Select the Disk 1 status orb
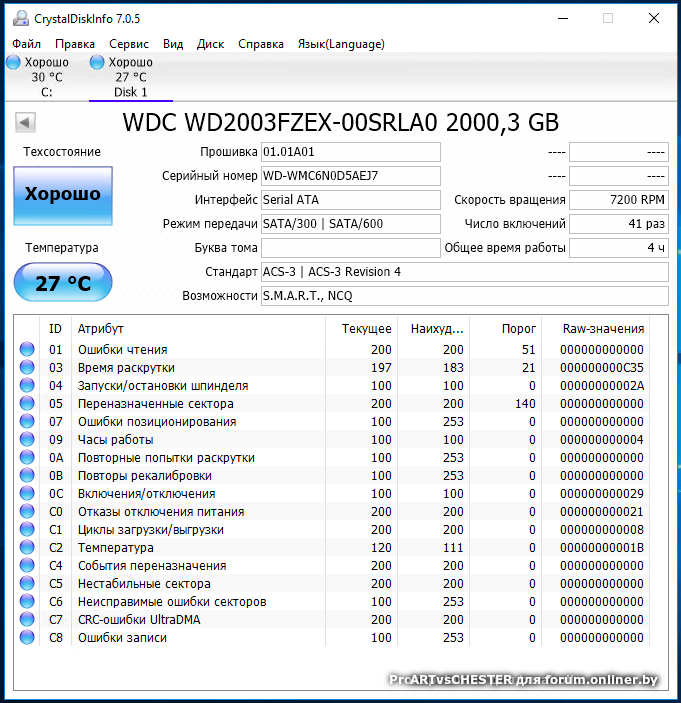 pos(97,62)
